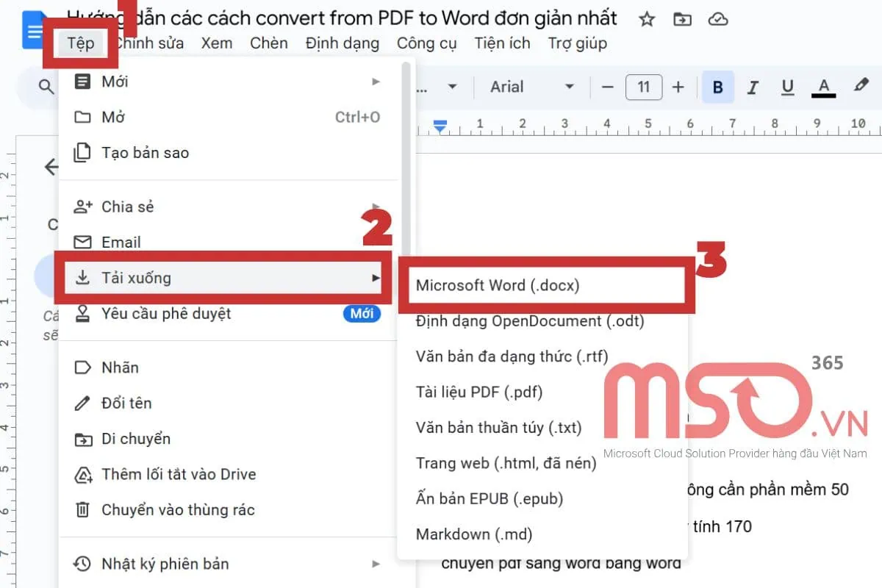Image resolution: width=882 pixels, height=588 pixels.
Task: Open the Xem menu
Action: tap(217, 43)
